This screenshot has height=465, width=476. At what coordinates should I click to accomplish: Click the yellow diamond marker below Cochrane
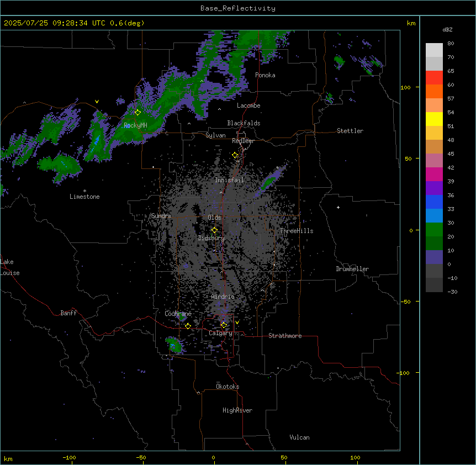[x=188, y=326]
